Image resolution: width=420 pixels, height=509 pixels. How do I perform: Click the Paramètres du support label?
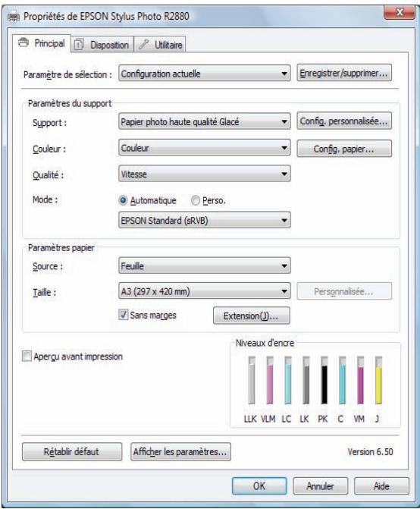70,104
